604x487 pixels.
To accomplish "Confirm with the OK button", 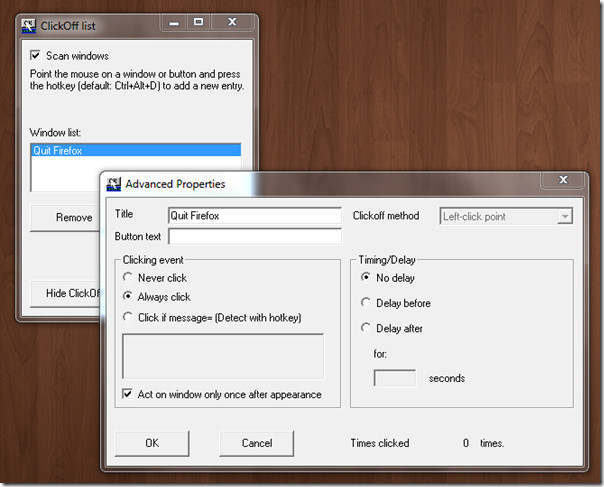I will (x=152, y=443).
